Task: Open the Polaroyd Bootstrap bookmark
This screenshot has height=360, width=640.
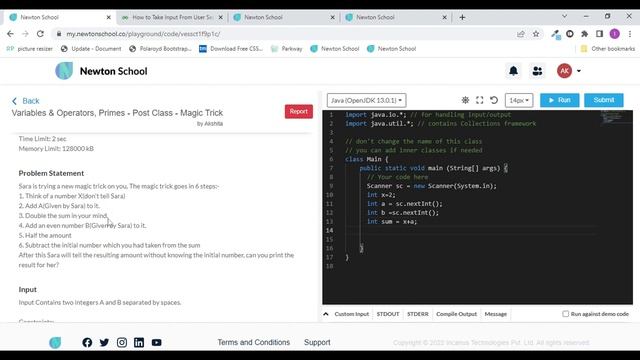Action: click(x=160, y=49)
